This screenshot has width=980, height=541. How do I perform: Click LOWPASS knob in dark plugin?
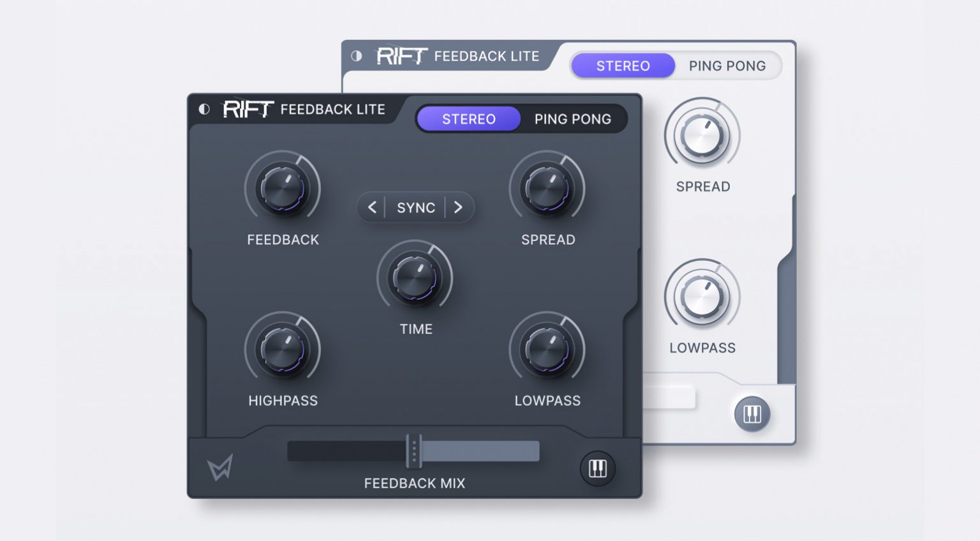click(x=547, y=350)
